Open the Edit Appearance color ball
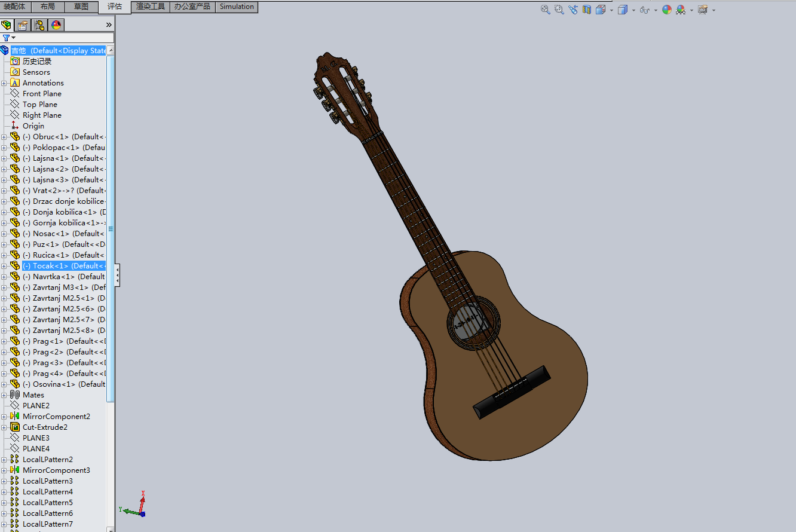The image size is (796, 532). tap(667, 10)
